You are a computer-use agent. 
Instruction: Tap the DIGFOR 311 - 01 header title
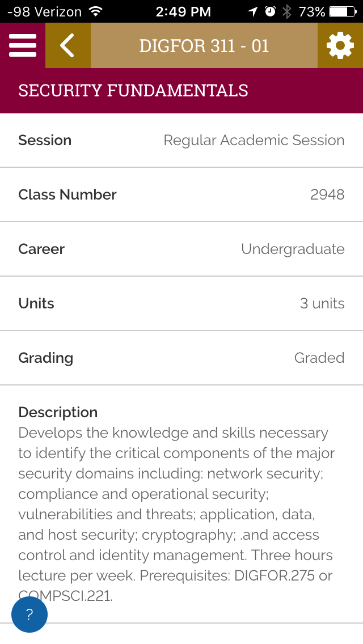tap(204, 45)
